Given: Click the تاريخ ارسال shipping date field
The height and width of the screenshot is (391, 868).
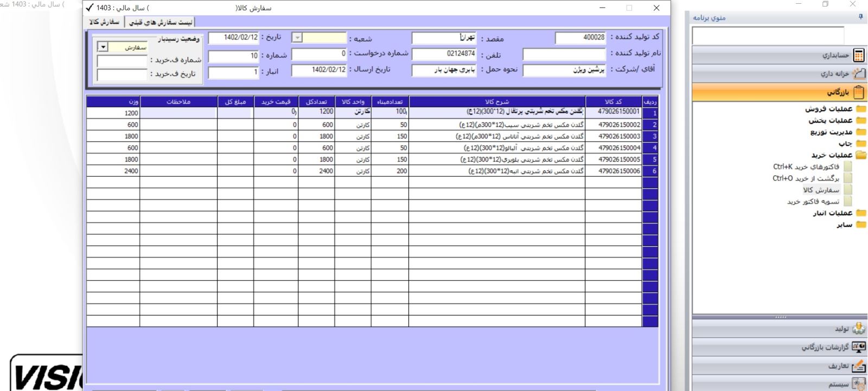Looking at the screenshot, I should click(x=319, y=70).
